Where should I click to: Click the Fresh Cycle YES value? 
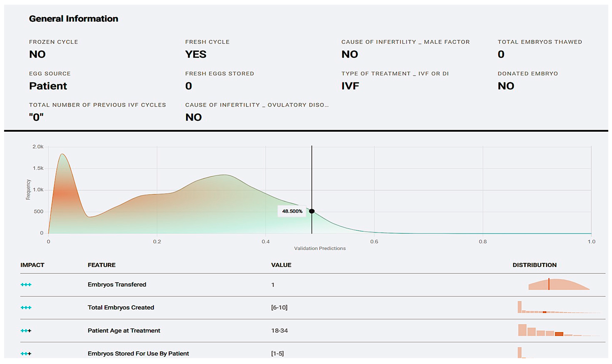[x=196, y=54]
